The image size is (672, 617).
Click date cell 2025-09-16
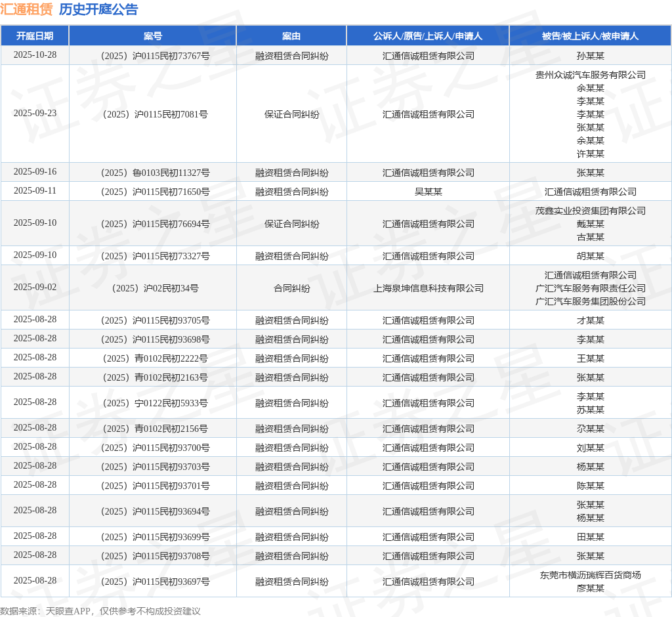pyautogui.click(x=35, y=171)
